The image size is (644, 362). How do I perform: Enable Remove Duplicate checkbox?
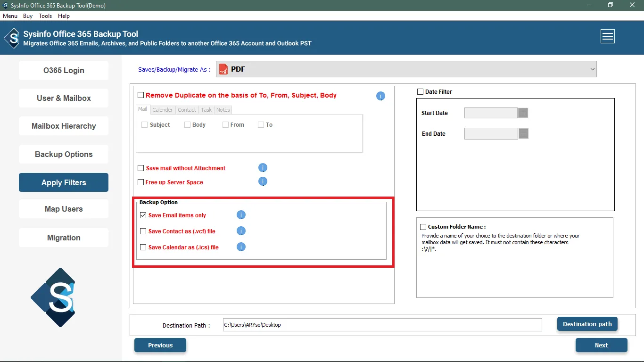pyautogui.click(x=141, y=95)
